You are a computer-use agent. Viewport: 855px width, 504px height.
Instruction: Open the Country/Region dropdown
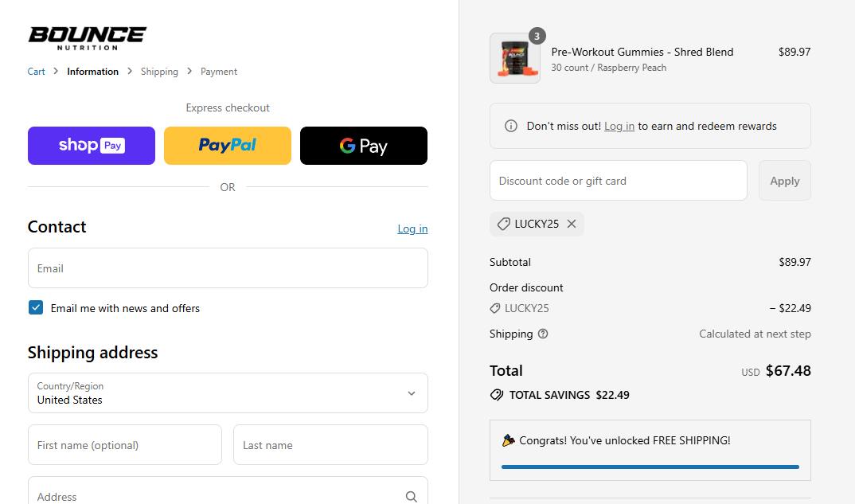(x=228, y=393)
